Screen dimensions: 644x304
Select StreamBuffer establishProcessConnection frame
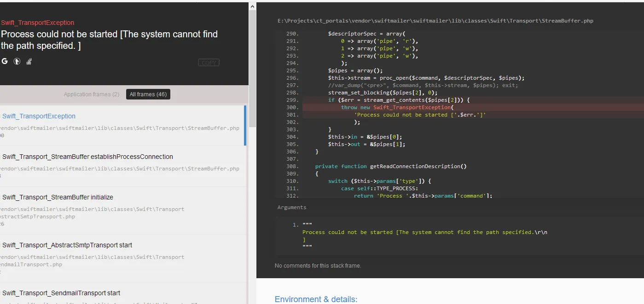[x=123, y=166]
